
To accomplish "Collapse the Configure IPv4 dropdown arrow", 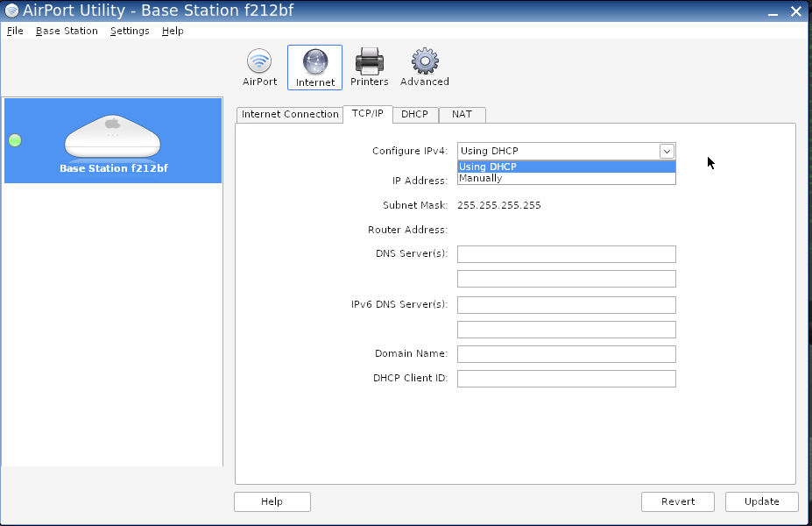I will point(667,151).
